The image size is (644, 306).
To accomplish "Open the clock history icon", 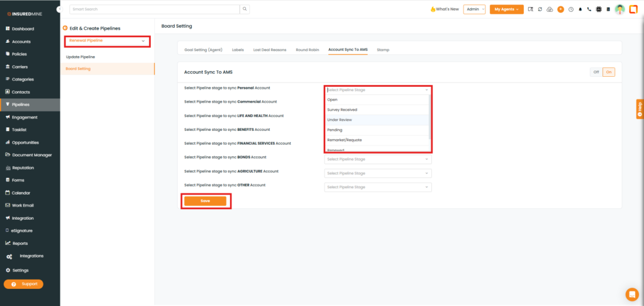I will [570, 9].
